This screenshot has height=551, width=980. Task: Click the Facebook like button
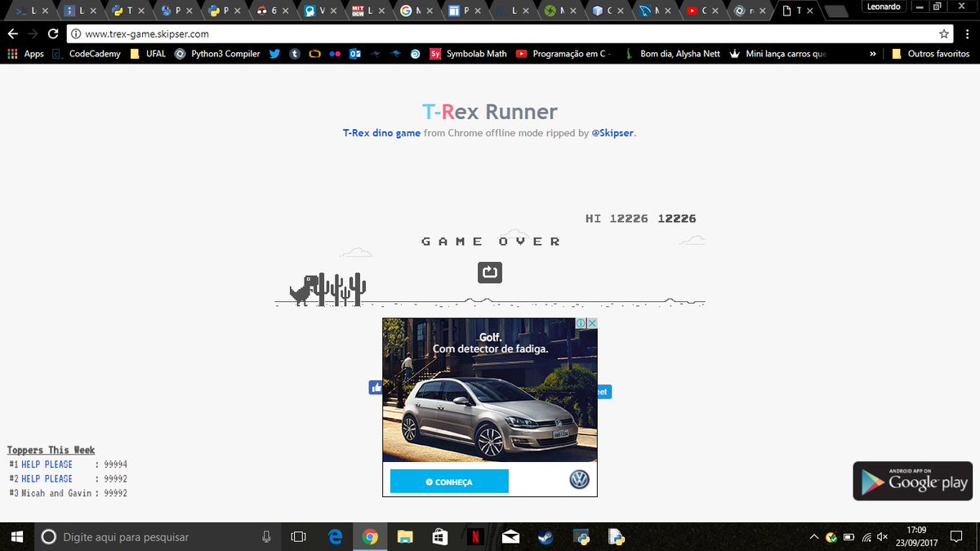pyautogui.click(x=376, y=388)
